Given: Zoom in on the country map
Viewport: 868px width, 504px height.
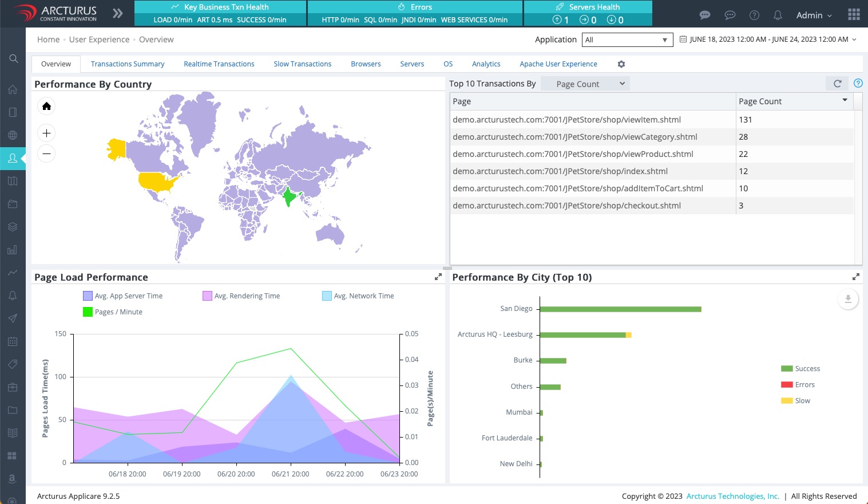Looking at the screenshot, I should click(47, 133).
